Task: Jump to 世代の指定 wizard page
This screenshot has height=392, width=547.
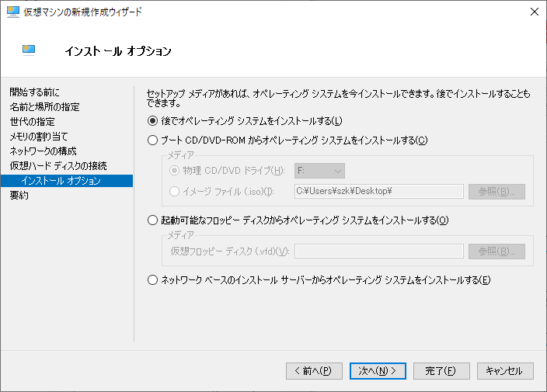Action: (x=32, y=122)
